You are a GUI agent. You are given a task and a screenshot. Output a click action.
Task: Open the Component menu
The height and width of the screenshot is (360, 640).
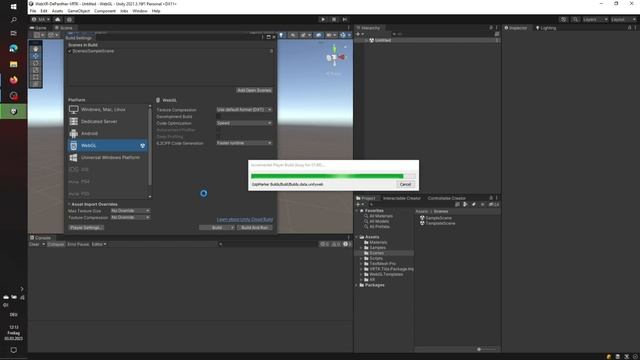coord(105,11)
